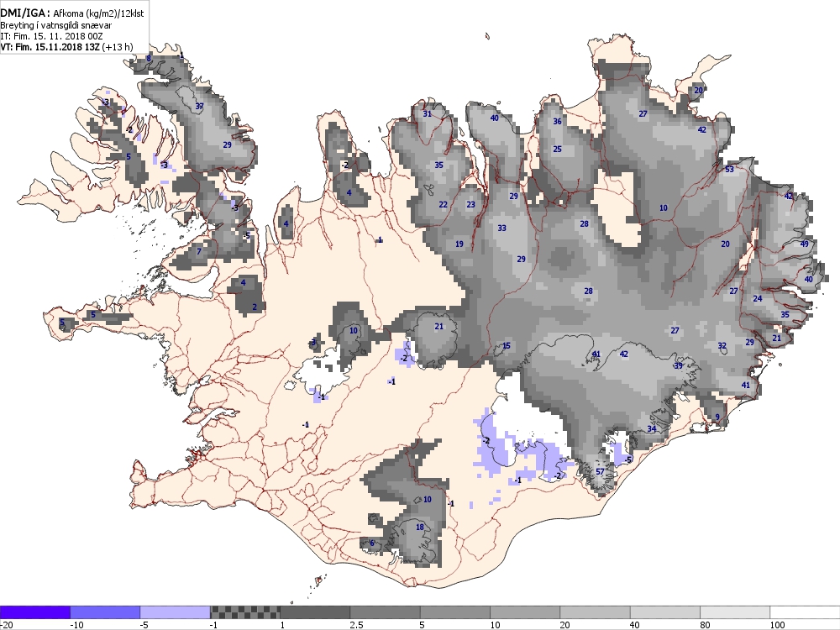Screen dimensions: 840x630
Task: Click the map value '36' on the northern peninsula
Action: [557, 121]
